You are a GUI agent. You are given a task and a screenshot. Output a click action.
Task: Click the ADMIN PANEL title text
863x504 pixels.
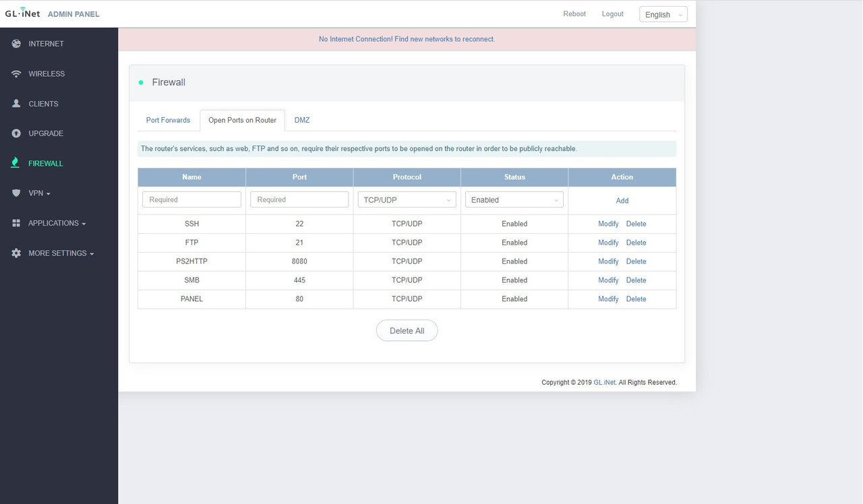tap(73, 14)
